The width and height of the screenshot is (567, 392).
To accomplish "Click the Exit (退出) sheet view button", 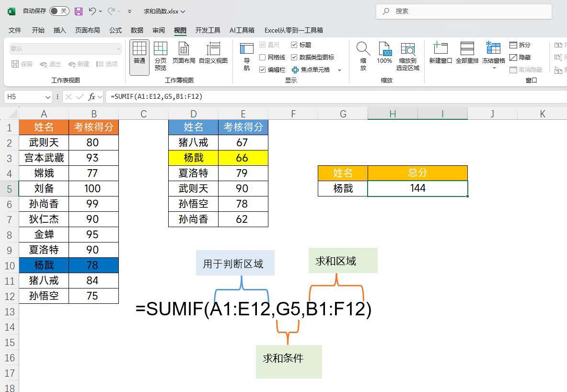I will pyautogui.click(x=50, y=64).
